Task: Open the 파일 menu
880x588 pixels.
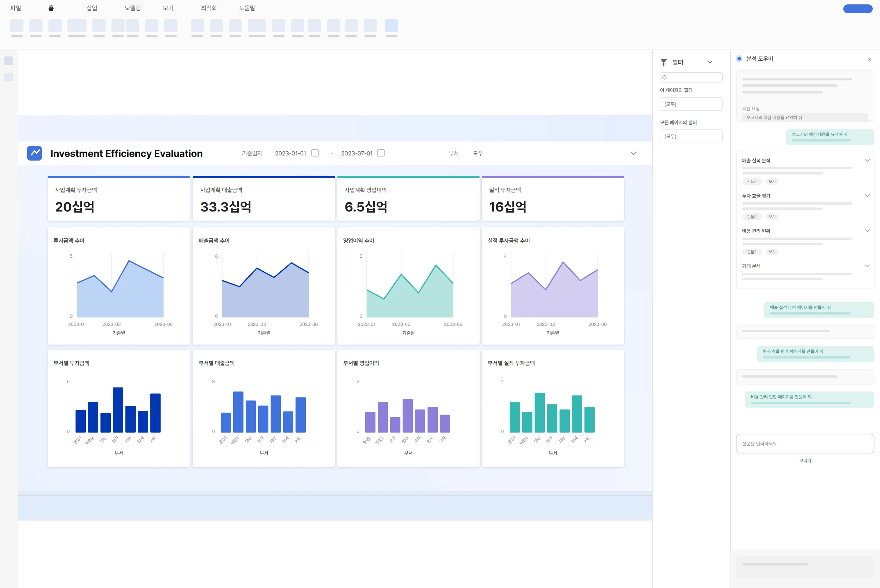Action: [x=16, y=8]
